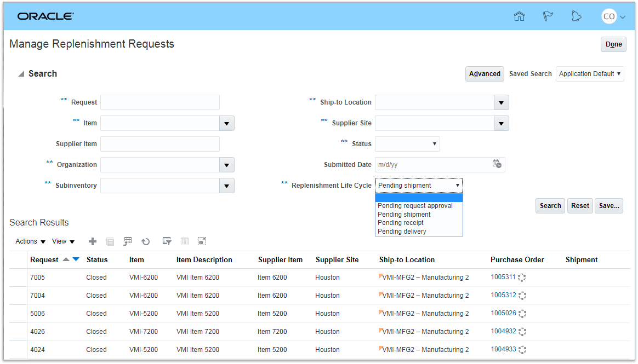This screenshot has height=364, width=638.
Task: Open the View menu
Action: pos(63,241)
